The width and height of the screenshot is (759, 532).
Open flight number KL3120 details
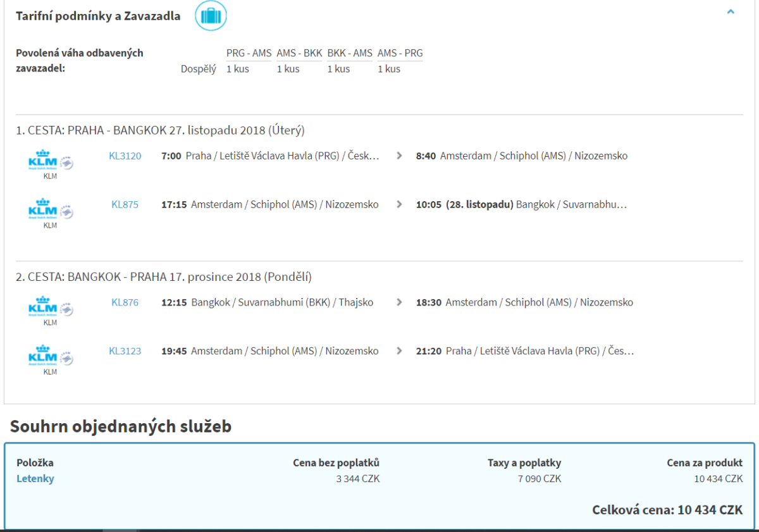click(125, 156)
